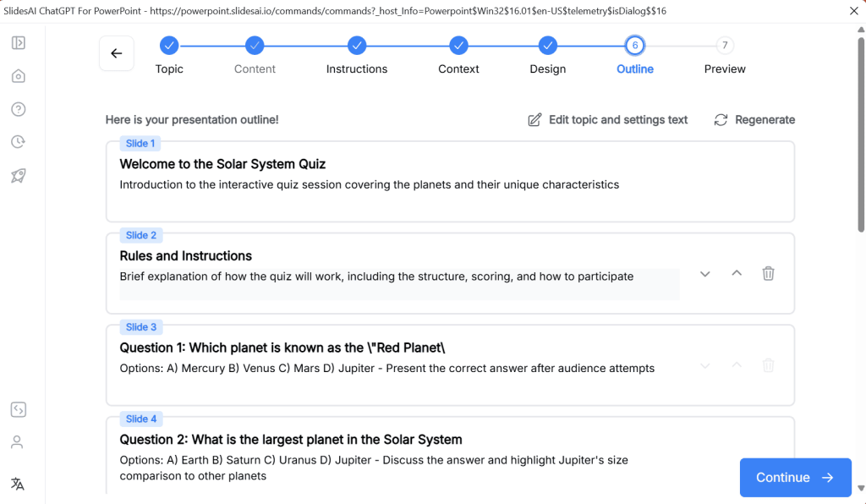Open the Home icon in sidebar
Screen dimensions: 866x504
(18, 76)
